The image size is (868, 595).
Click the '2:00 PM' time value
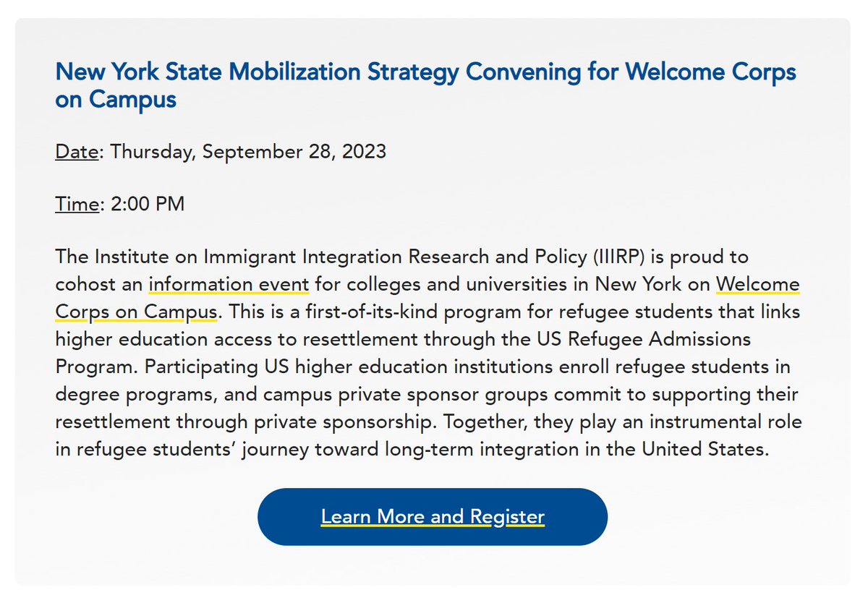(147, 204)
